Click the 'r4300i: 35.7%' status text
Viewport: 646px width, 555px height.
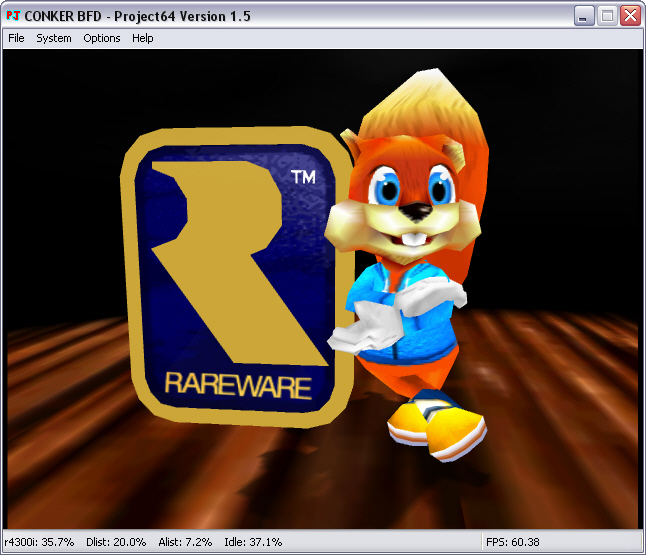39,542
